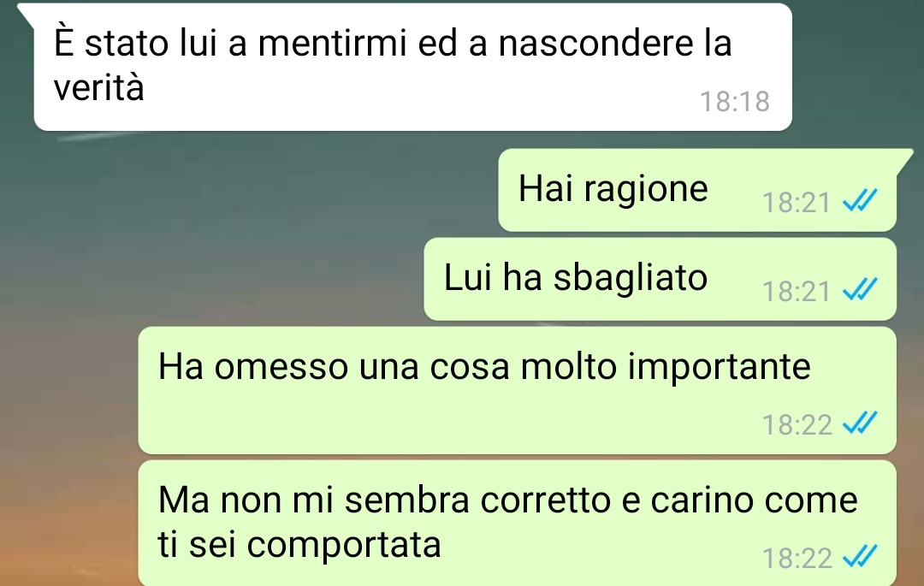
Task: Select the received message È stato lui a mentirmi
Action: [412, 67]
